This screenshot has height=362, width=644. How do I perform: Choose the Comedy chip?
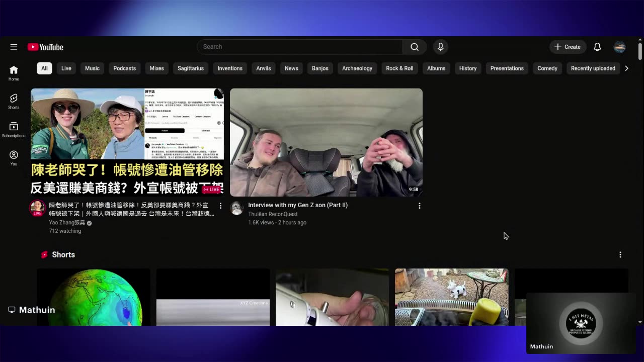point(547,68)
